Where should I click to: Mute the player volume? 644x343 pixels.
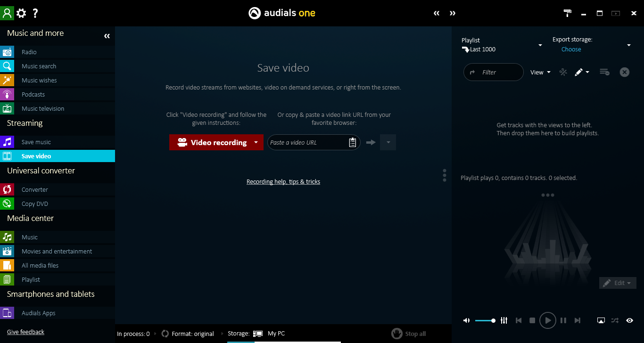click(466, 320)
